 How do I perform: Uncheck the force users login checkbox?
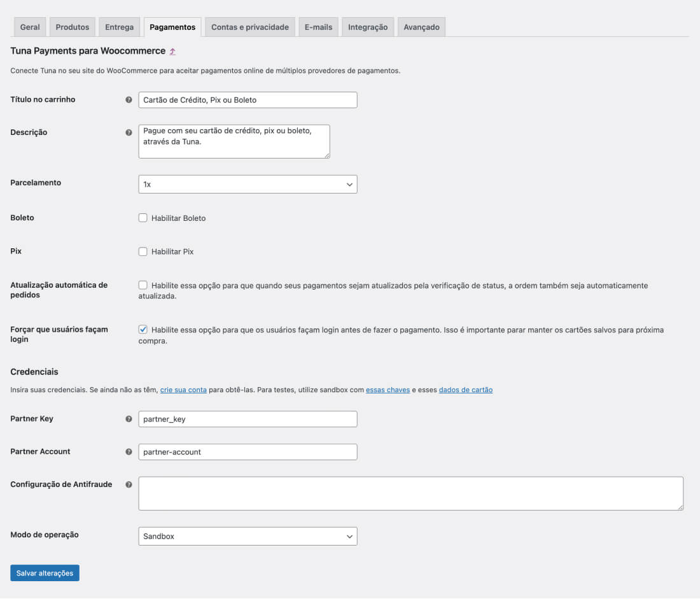143,330
